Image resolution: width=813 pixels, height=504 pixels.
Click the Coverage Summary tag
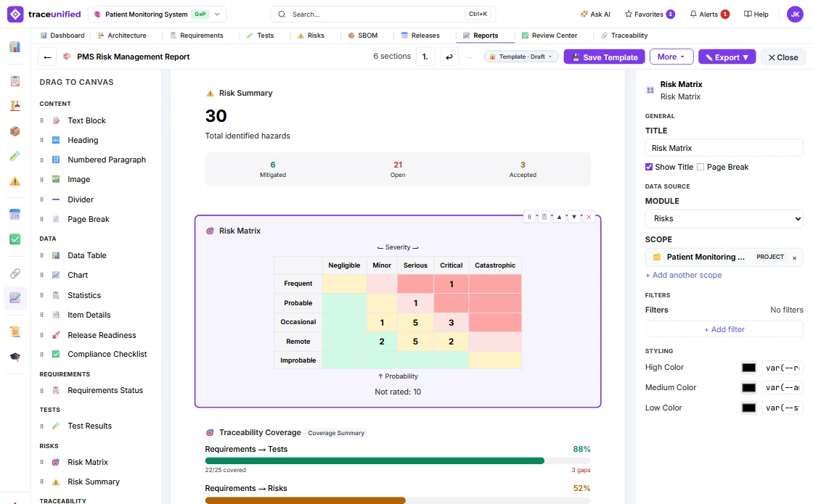pos(336,433)
